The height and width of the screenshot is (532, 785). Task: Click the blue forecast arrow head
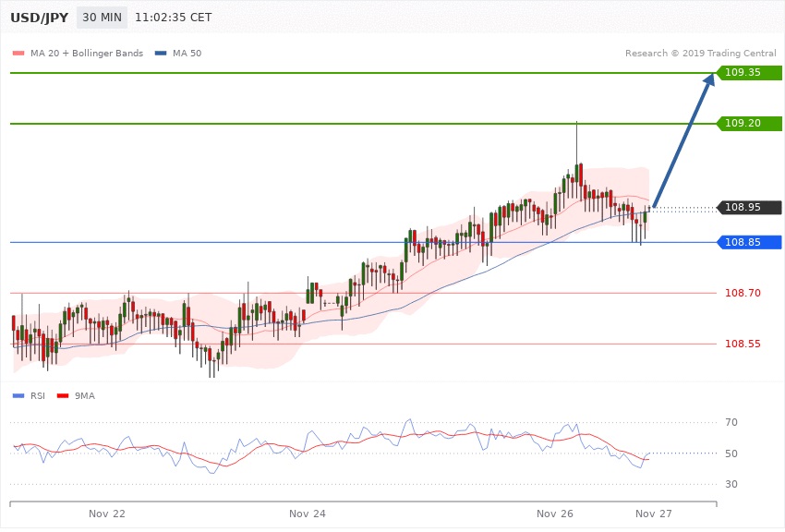coord(708,83)
